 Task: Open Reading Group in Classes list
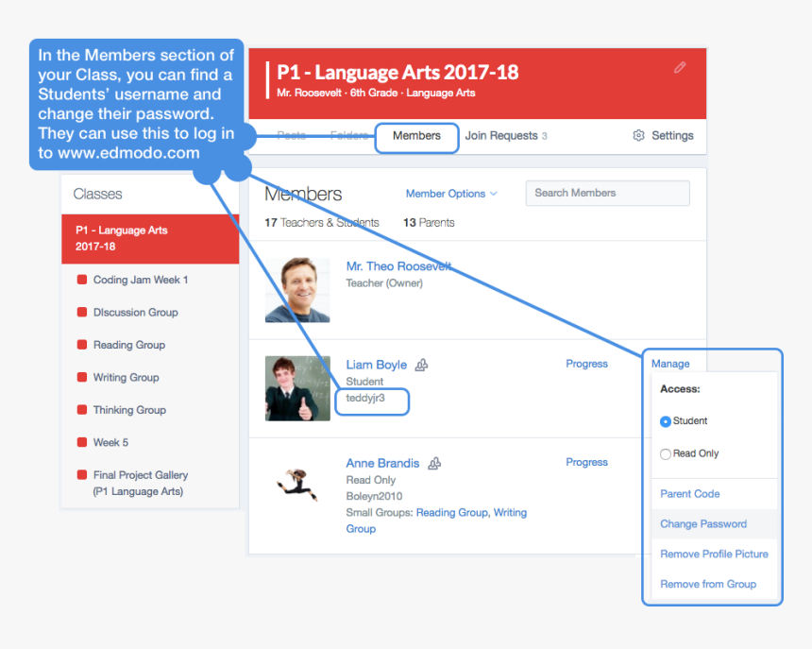tap(129, 345)
